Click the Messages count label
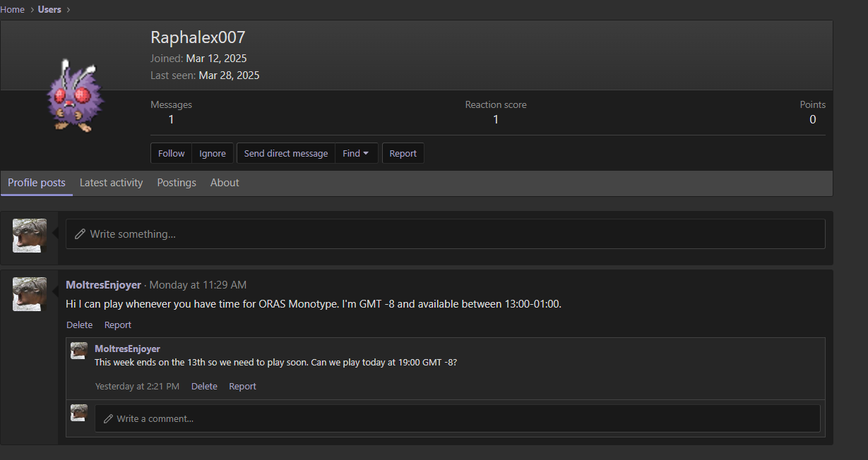Screen dimensions: 868x460 (x=171, y=104)
